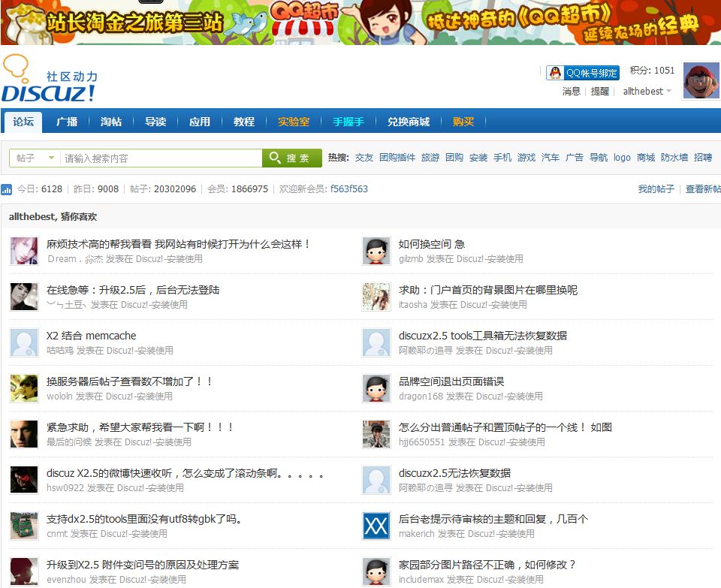Open avatar of wololn post

point(24,388)
